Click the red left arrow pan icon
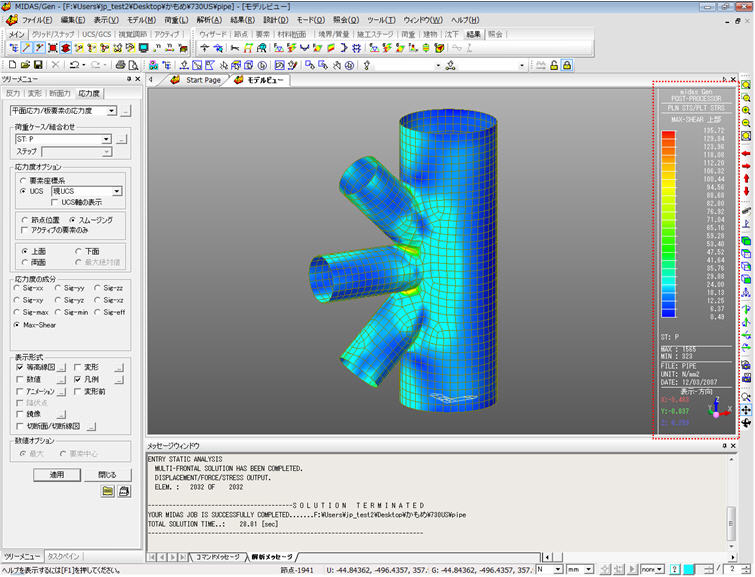The image size is (755, 577). pyautogui.click(x=746, y=154)
